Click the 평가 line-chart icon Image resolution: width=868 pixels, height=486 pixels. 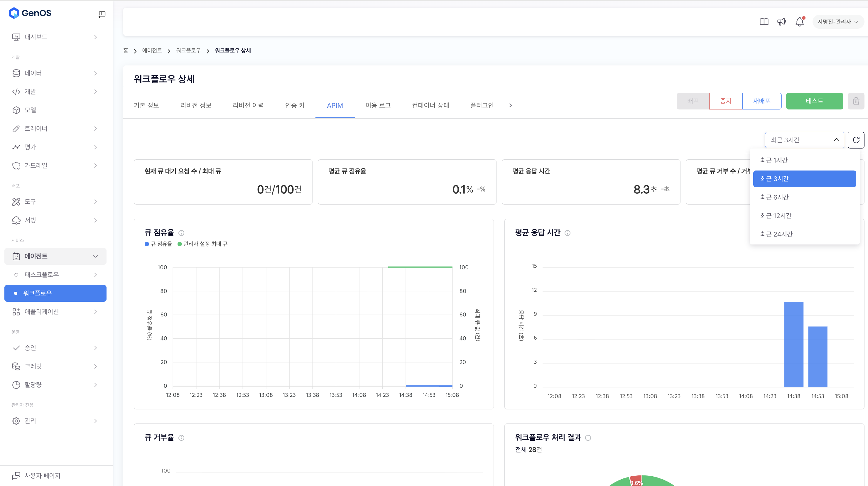pyautogui.click(x=16, y=147)
